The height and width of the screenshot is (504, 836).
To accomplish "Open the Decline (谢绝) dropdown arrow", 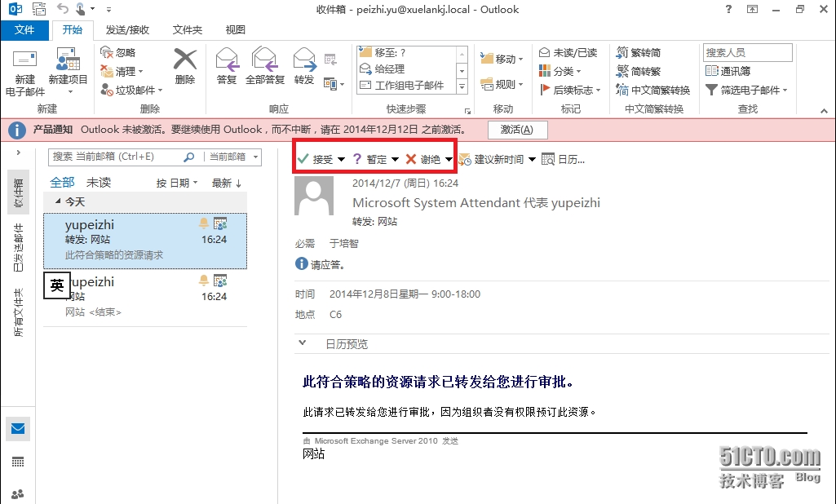I will [449, 159].
